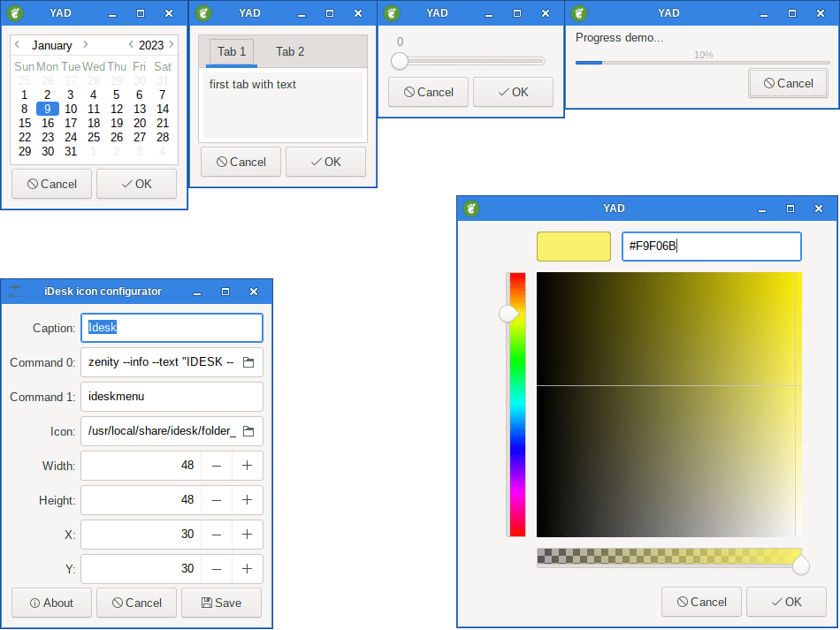
Task: Decrease the Height value with the minus stepper
Action: coord(217,500)
